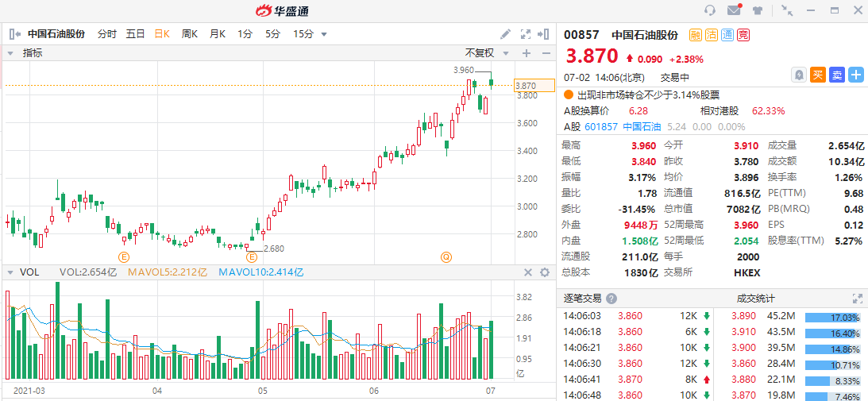868x401 pixels.
Task: Click the pencil drawing tool icon
Action: pos(505,34)
